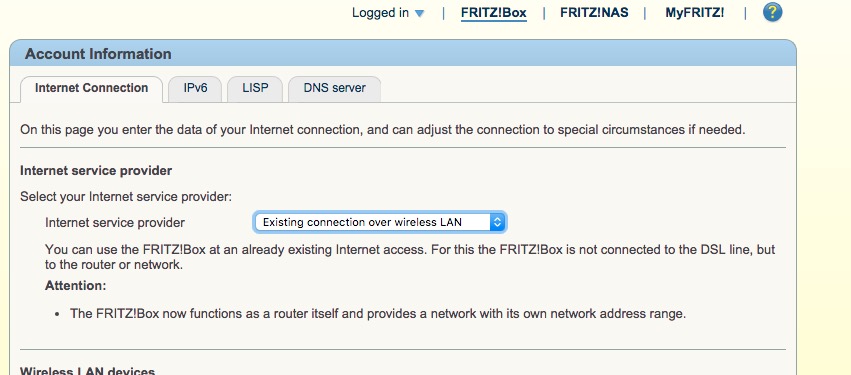Click the Account Information panel header
Screen dimensions: 851x375
pyautogui.click(x=403, y=54)
